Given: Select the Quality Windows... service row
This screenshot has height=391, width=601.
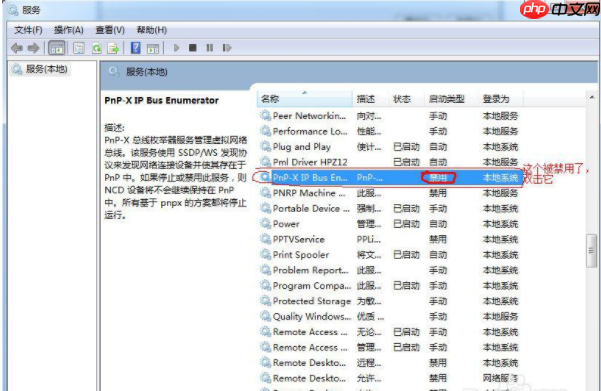Looking at the screenshot, I should click(390, 316).
